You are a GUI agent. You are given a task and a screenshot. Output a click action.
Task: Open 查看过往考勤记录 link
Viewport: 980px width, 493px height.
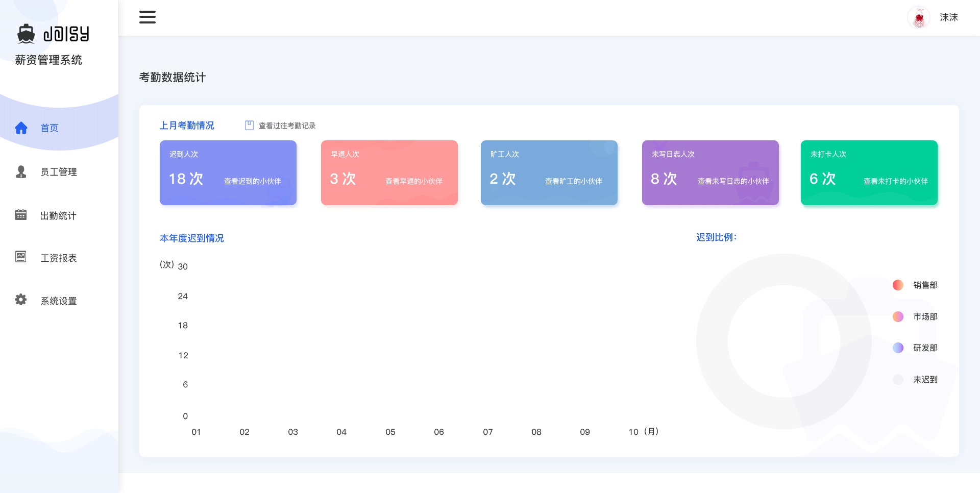[x=287, y=126]
